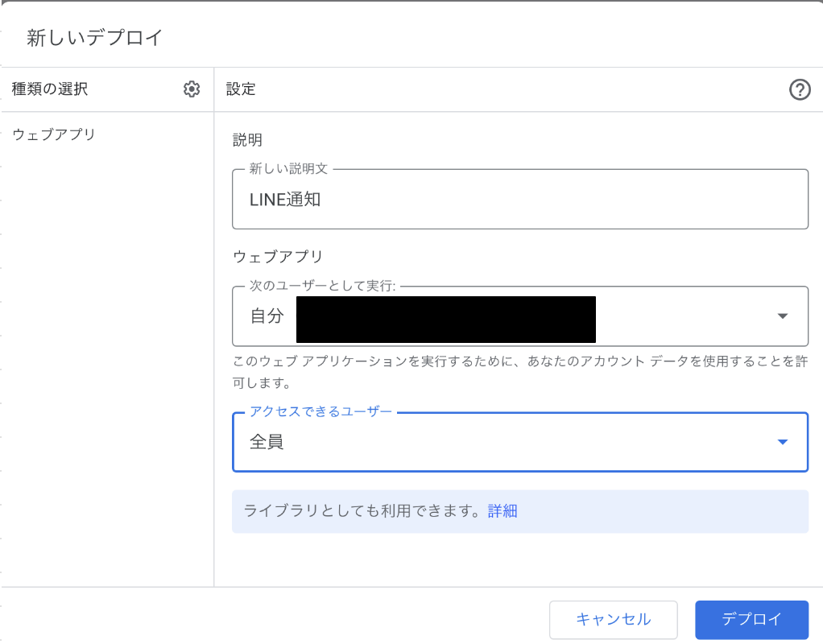
Task: Select ウェブアプリ in the left type list
Action: click(x=54, y=134)
